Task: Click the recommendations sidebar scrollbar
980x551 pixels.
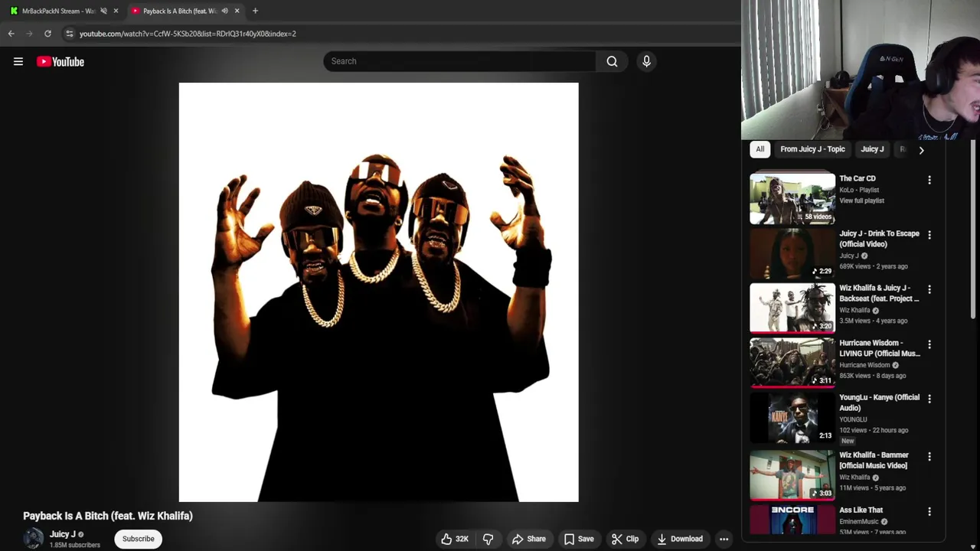Action: 974,230
